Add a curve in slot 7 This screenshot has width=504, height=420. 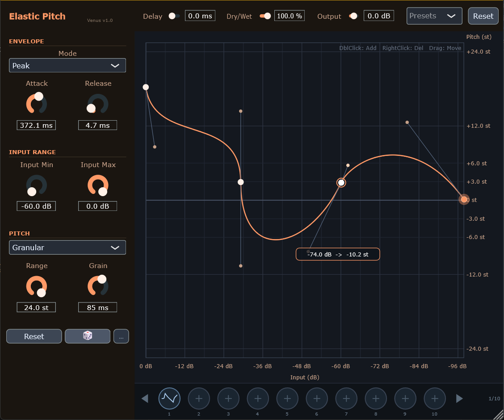click(x=346, y=399)
